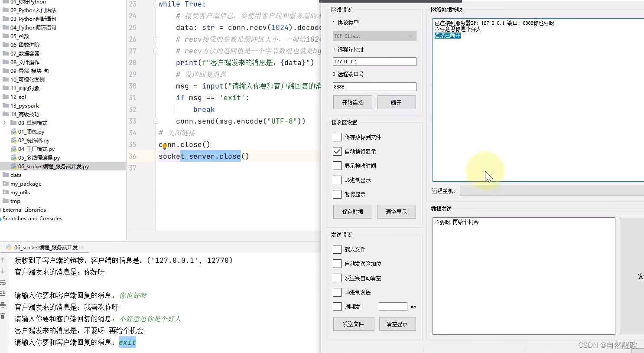The height and width of the screenshot is (353, 644).
Task: Select External Libraries in project tree
Action: pyautogui.click(x=24, y=210)
